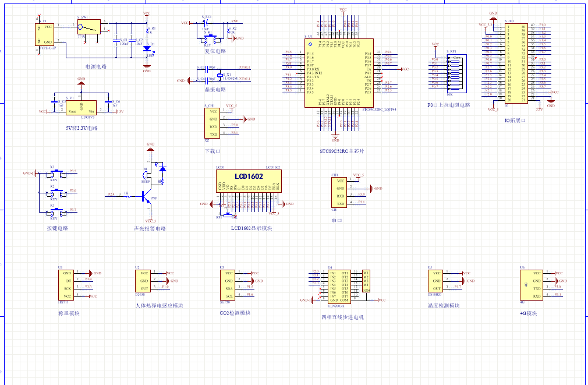
Task: Click the PNP transistor symbol
Action: click(x=144, y=197)
